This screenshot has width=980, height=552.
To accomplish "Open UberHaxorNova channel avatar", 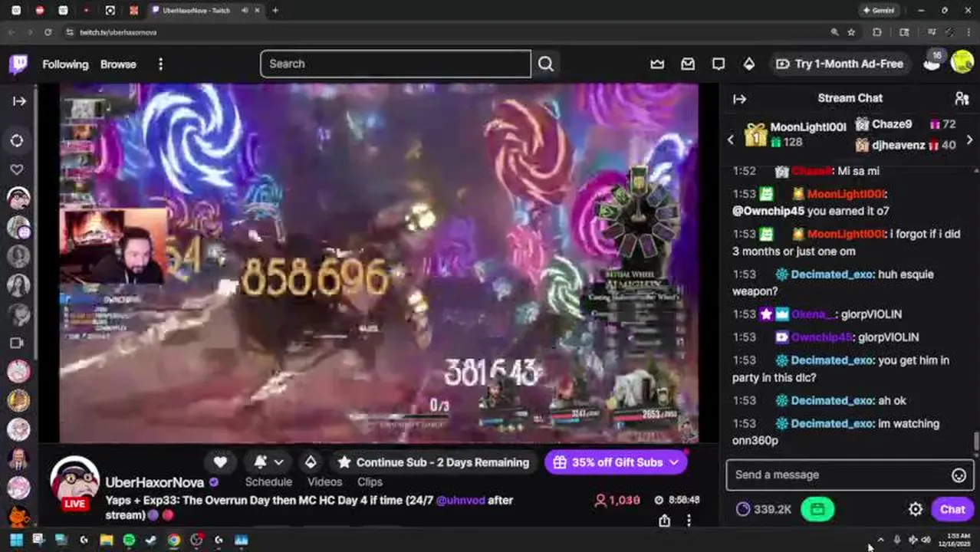I will click(x=74, y=481).
